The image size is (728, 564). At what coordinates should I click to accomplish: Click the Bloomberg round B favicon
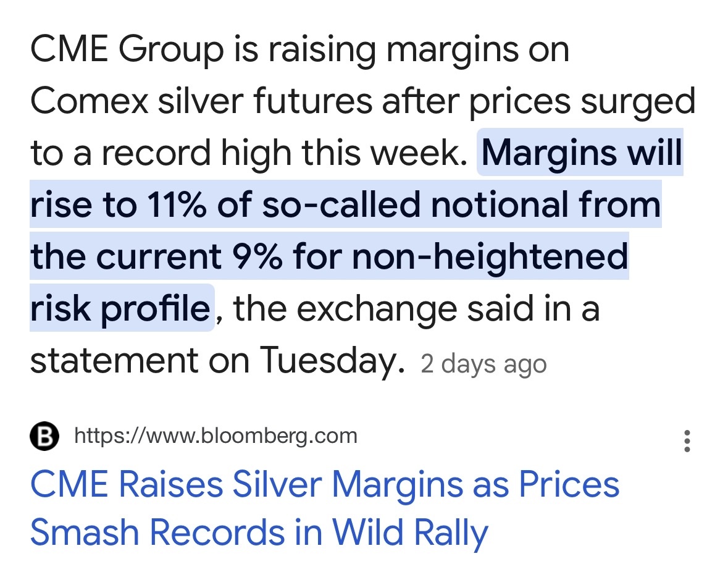[x=44, y=436]
